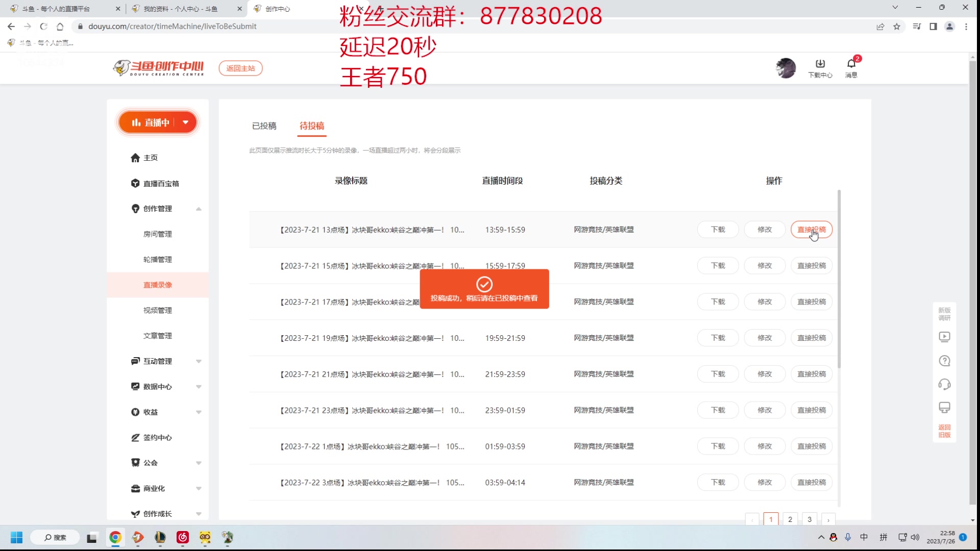Screen dimensions: 980x551
Task: Expand the 收益 section
Action: tap(199, 412)
